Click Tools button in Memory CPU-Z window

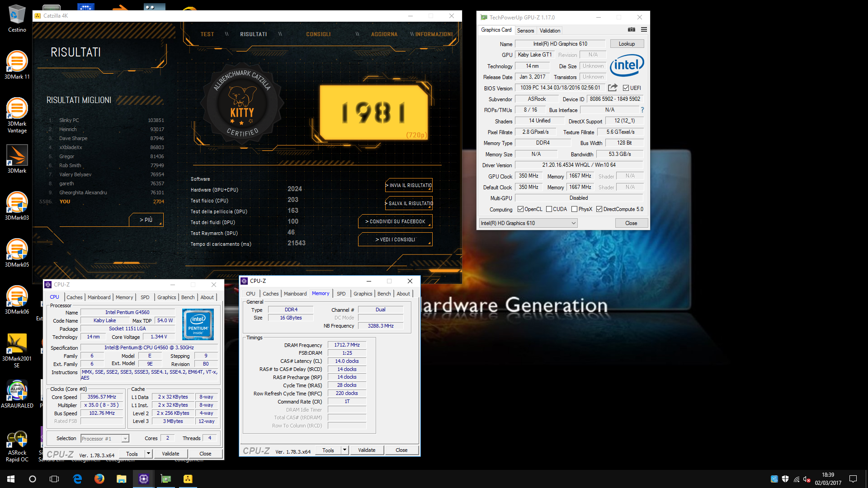328,450
